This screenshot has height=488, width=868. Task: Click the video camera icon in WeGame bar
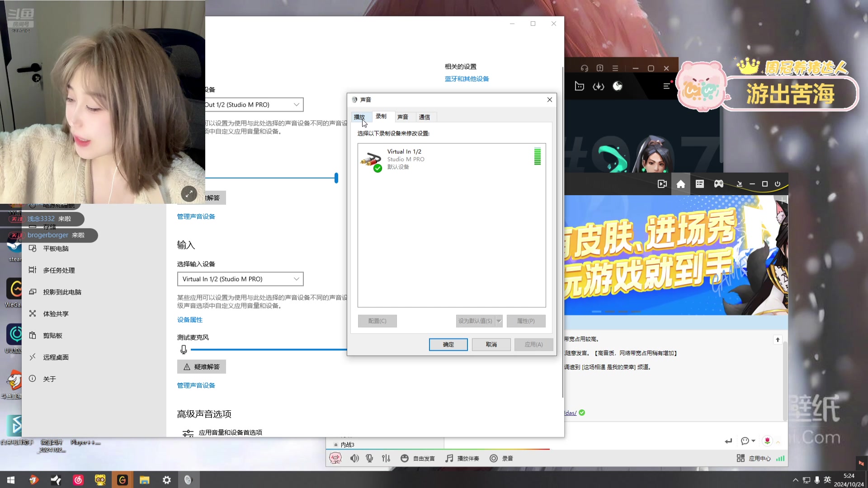[x=662, y=184]
